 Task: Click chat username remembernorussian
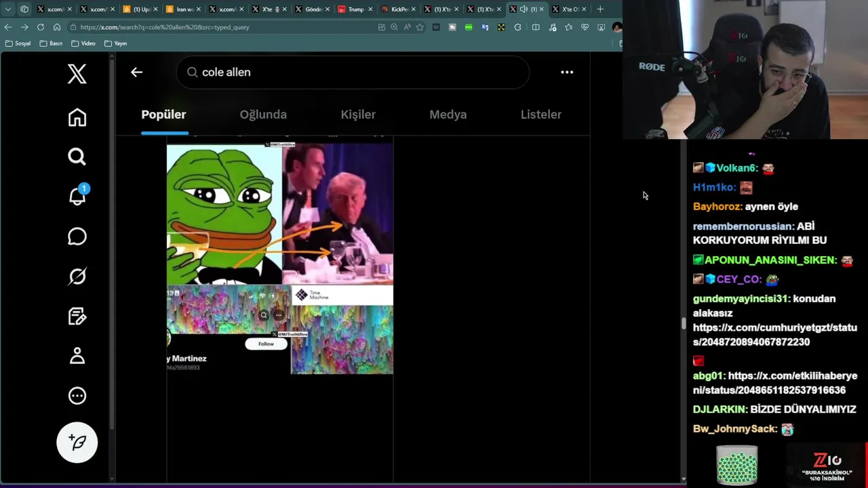743,226
